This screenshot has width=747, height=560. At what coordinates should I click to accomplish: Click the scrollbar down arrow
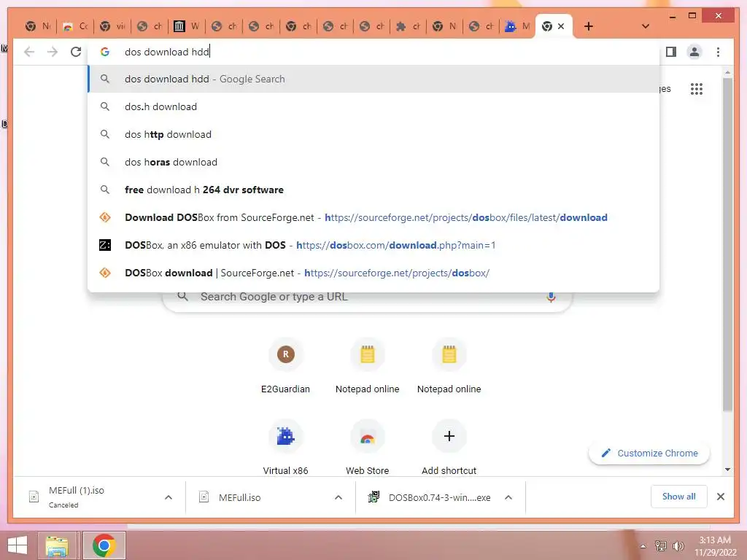click(727, 470)
